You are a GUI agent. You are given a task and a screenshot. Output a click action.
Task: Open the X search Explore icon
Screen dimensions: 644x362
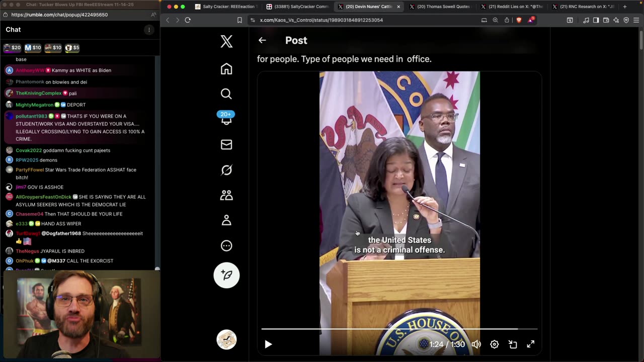(226, 94)
